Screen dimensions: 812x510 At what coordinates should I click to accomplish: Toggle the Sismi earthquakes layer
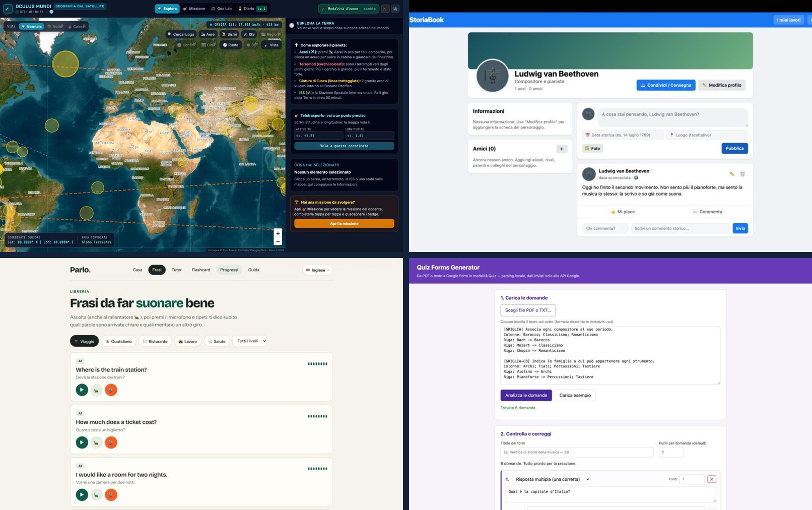coord(229,34)
